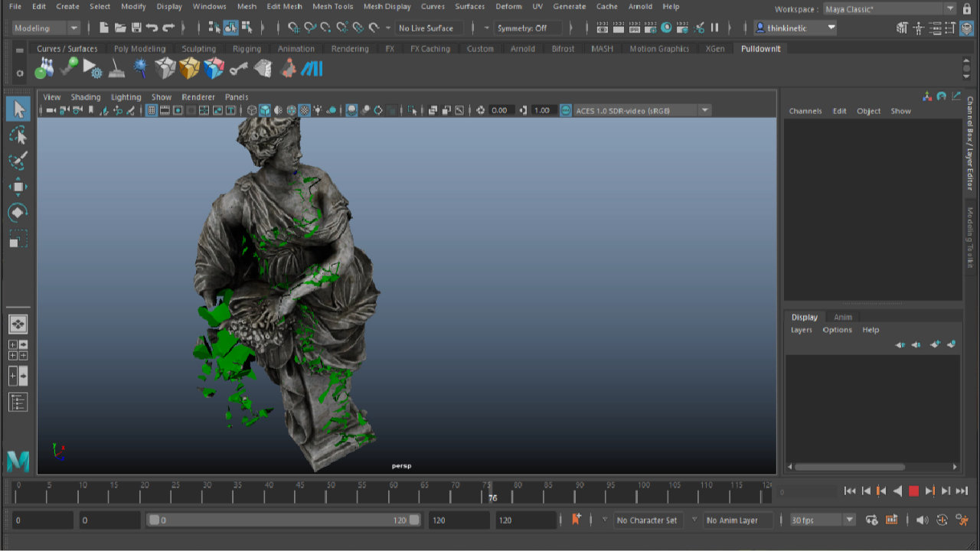Expand the ACES 1.0 SDR-video view transform dropdown
This screenshot has width=980, height=551.
click(704, 110)
